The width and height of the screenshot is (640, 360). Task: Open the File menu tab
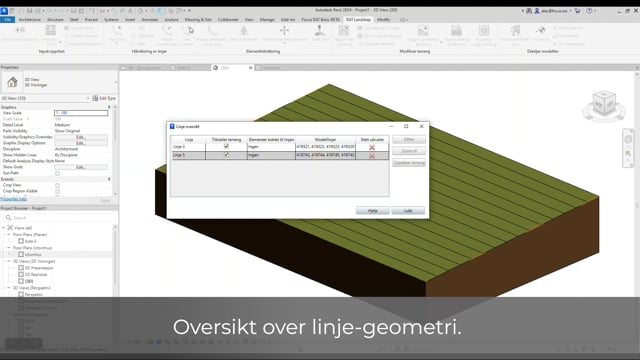7,20
